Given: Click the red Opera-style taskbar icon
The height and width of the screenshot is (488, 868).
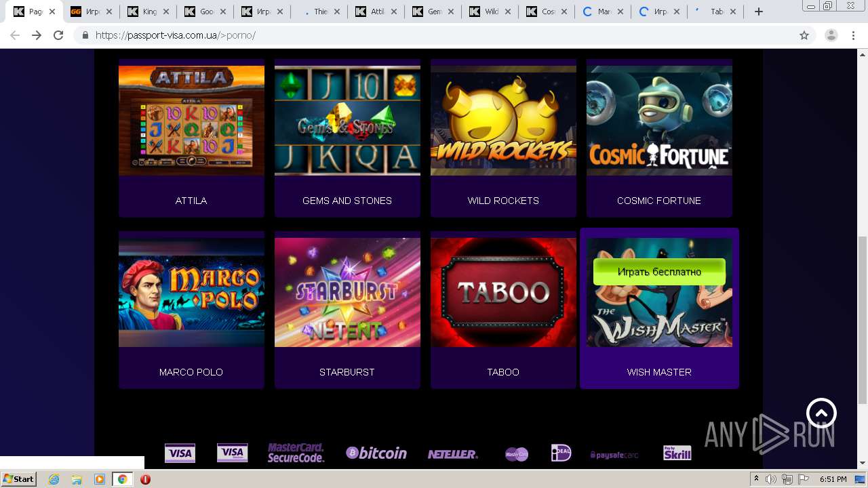Looking at the screenshot, I should click(145, 479).
